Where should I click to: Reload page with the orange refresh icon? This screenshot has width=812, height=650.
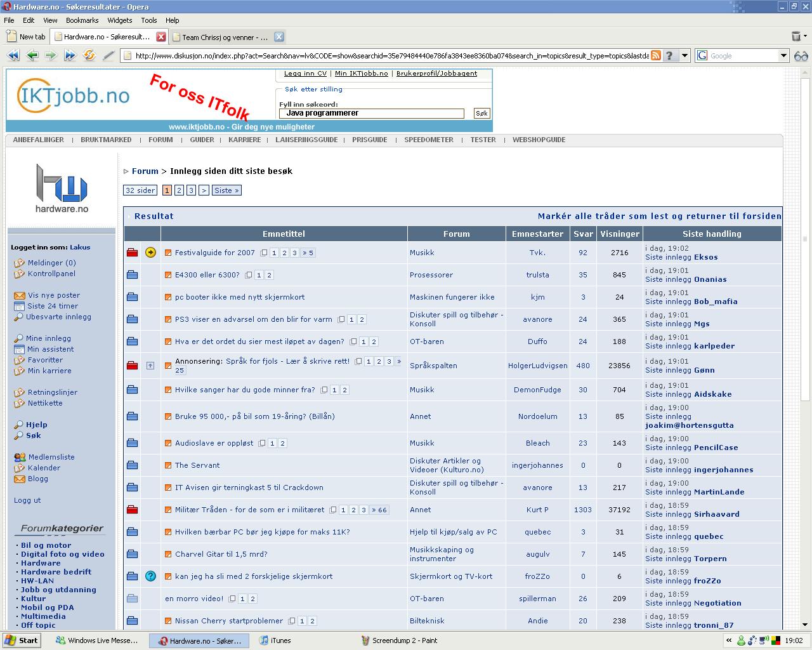89,55
